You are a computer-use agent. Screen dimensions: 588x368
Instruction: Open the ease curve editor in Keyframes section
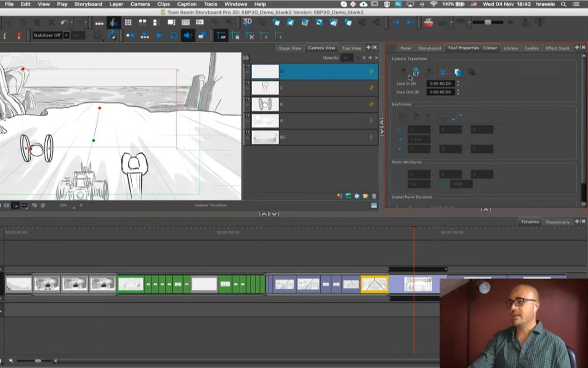[x=455, y=116]
